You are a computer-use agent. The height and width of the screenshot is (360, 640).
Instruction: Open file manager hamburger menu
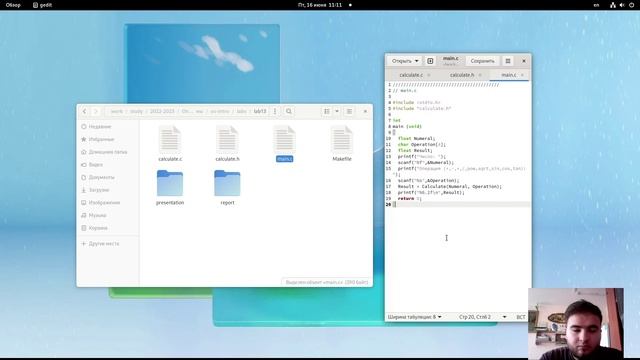pyautogui.click(x=349, y=111)
